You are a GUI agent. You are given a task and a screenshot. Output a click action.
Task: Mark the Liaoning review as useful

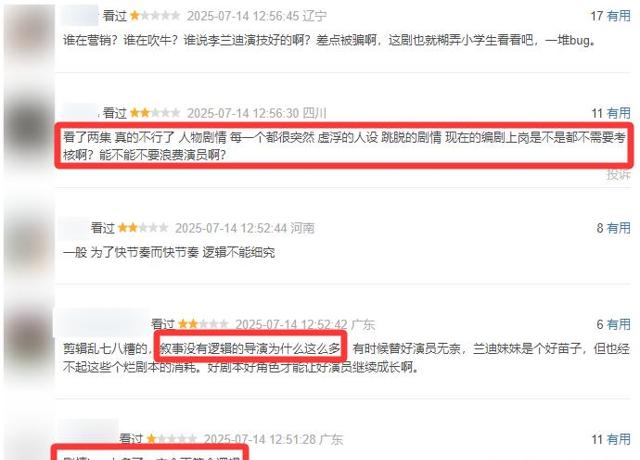point(618,16)
